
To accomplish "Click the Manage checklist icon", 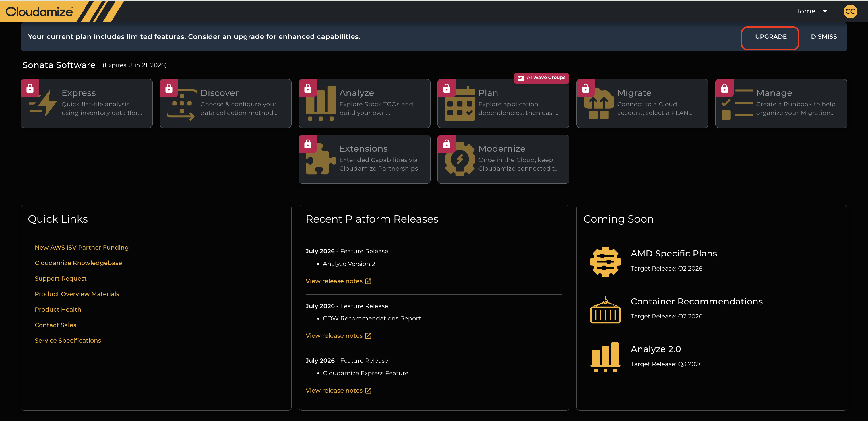I will pos(737,104).
